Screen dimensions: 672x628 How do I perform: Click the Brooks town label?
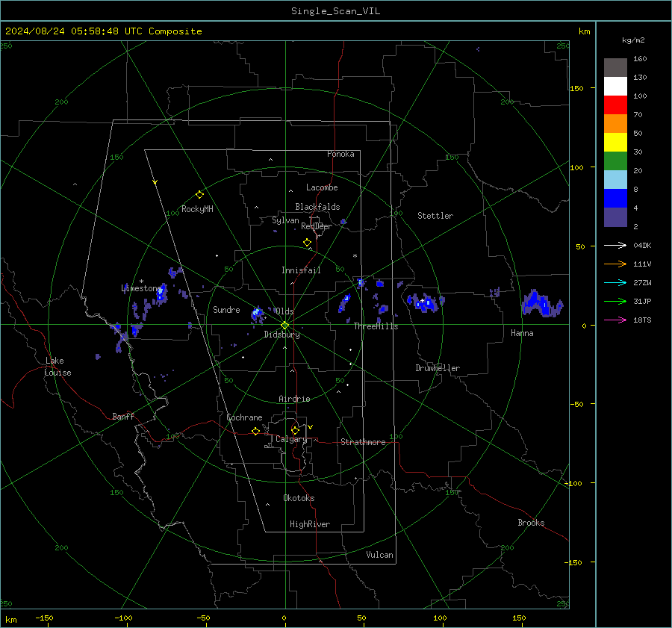[531, 523]
